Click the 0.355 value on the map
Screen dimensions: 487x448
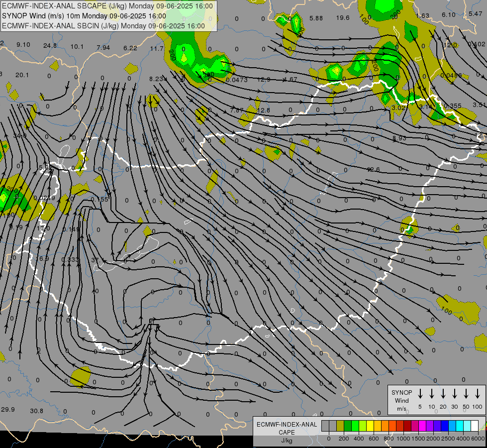click(453, 106)
